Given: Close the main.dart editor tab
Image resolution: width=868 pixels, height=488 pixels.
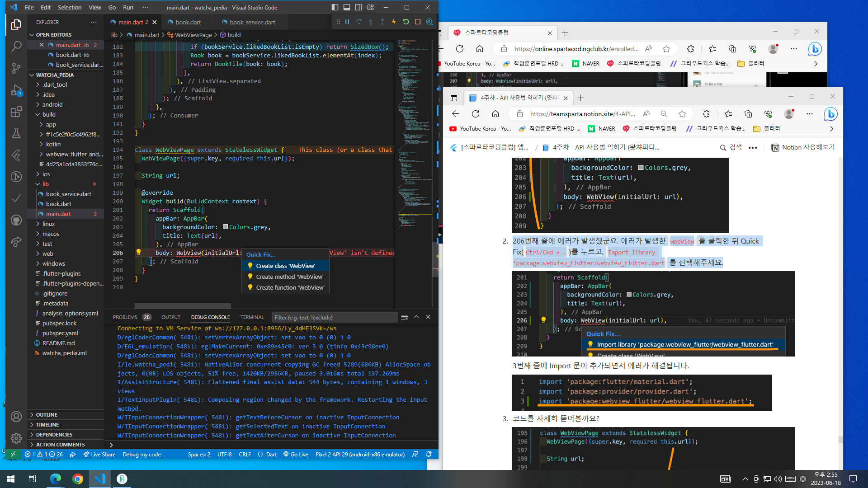Looking at the screenshot, I should pyautogui.click(x=155, y=22).
